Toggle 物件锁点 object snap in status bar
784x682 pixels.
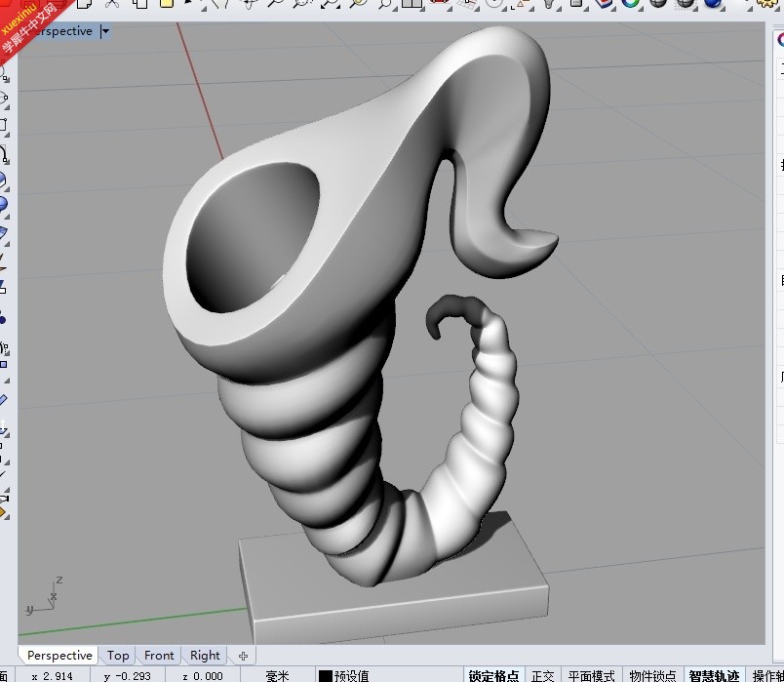click(x=652, y=675)
